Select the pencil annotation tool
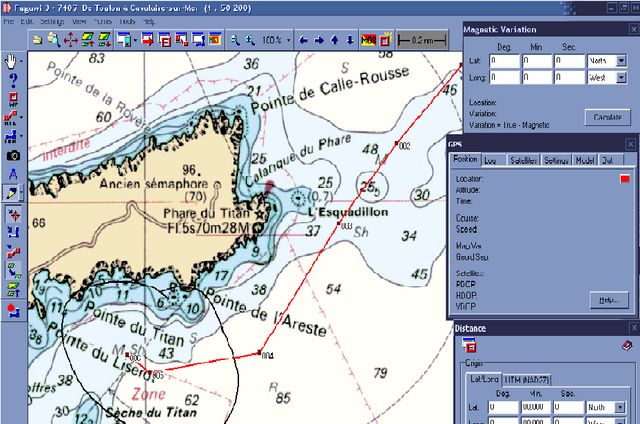 [11, 193]
